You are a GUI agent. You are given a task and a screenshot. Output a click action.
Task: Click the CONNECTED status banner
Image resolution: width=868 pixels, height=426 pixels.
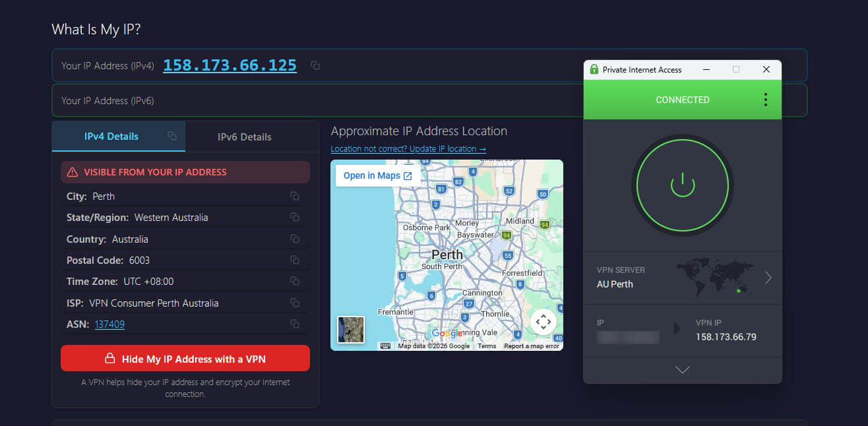click(683, 100)
